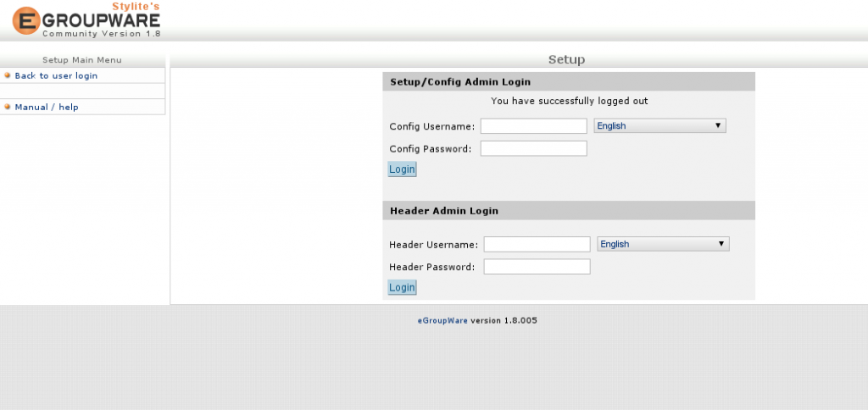Click the 'Header Password:' label

point(431,267)
